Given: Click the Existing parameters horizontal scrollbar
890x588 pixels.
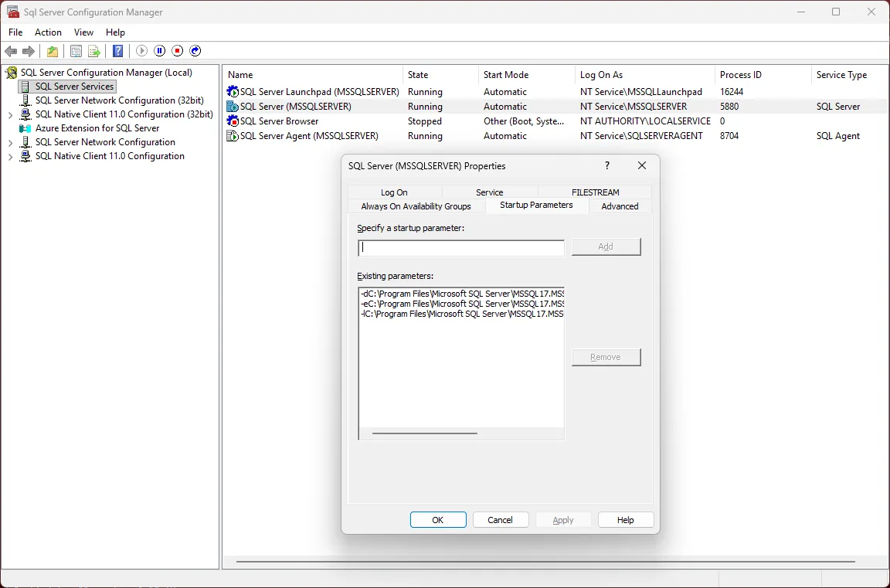Looking at the screenshot, I should (425, 433).
